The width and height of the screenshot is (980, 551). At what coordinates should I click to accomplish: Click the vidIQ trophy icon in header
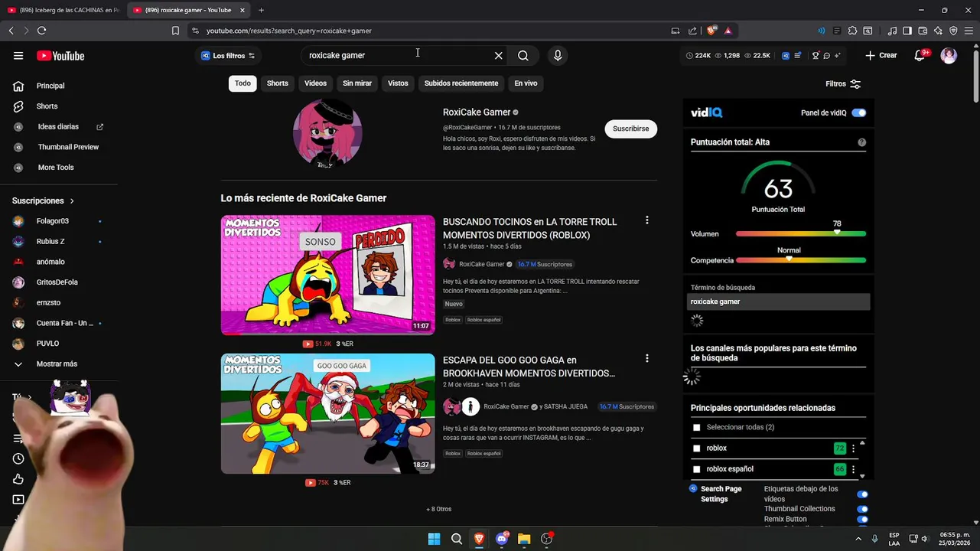pos(816,55)
